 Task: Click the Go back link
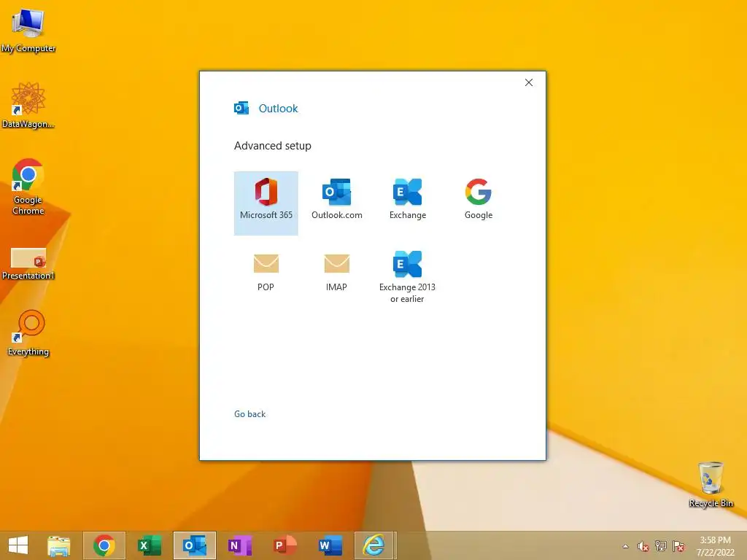click(x=249, y=414)
